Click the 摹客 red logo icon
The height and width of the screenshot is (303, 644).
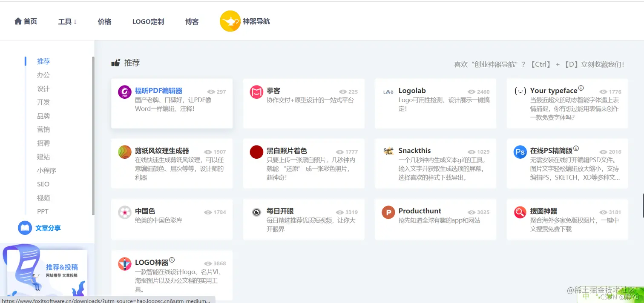[x=256, y=91]
